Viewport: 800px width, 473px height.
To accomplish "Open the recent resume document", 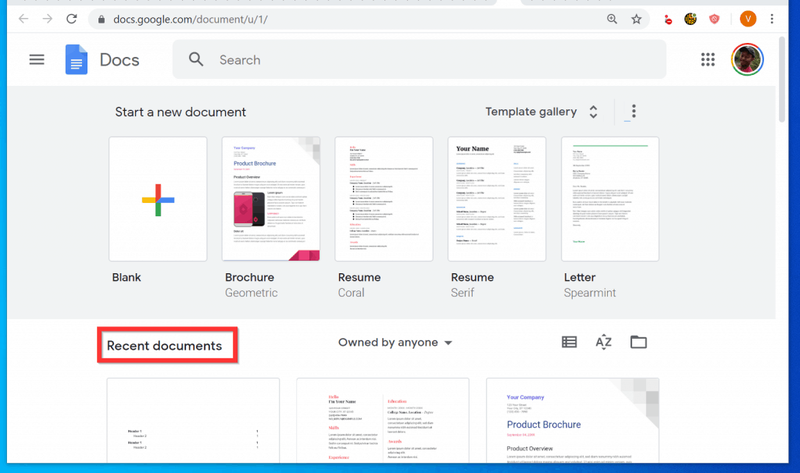I will point(383,420).
